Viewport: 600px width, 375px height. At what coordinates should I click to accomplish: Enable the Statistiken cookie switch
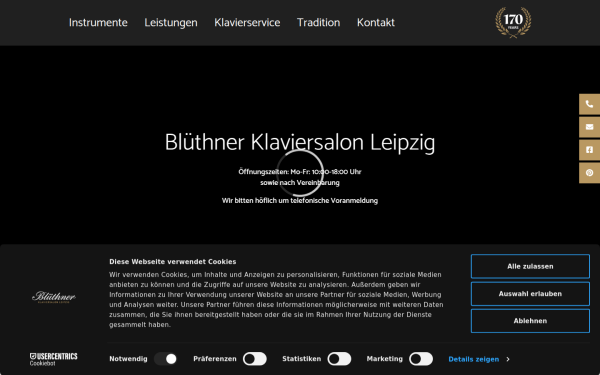click(339, 359)
